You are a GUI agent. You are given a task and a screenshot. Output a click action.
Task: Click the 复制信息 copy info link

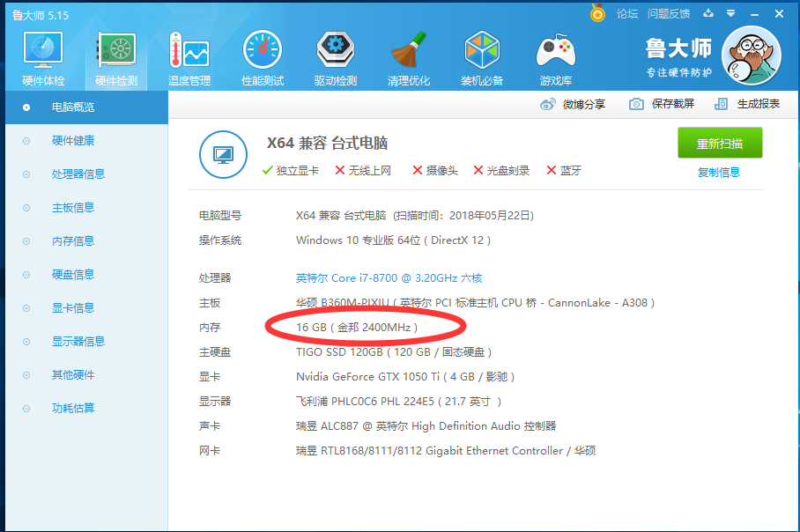(718, 173)
